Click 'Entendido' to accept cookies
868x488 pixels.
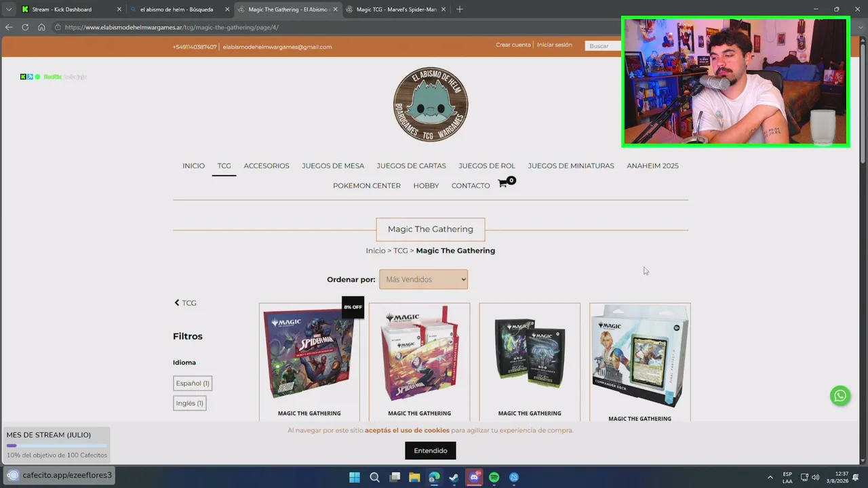click(x=431, y=451)
